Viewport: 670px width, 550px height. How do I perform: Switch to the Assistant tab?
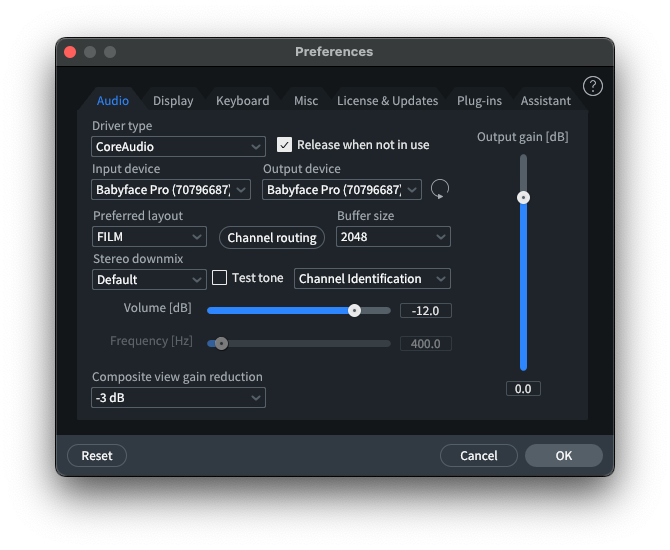(546, 101)
